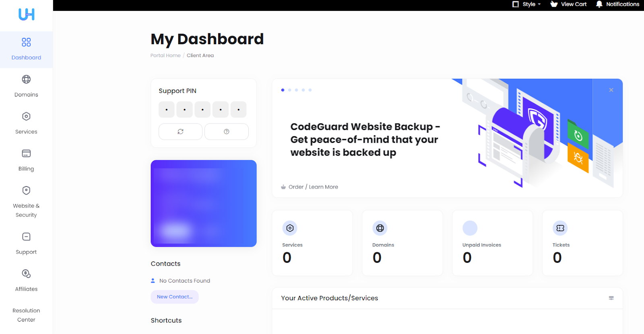Open the Website & Security shield icon
This screenshot has height=334, width=644.
pos(26,191)
